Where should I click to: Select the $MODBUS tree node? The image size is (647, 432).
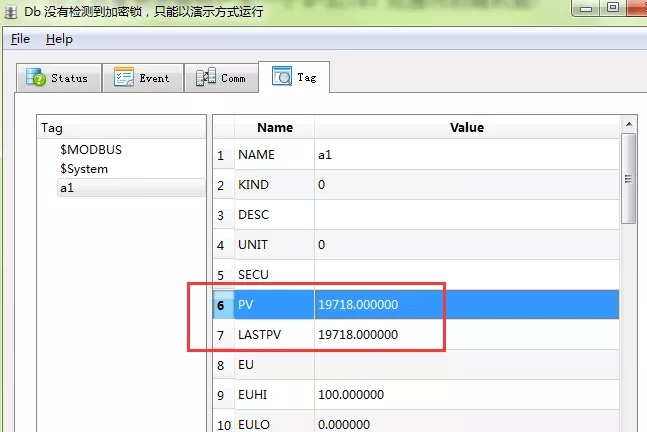(90, 149)
